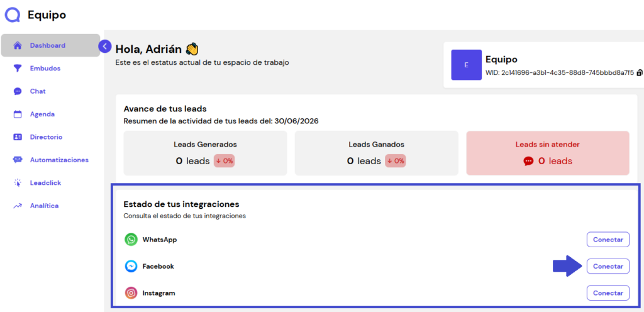The height and width of the screenshot is (312, 644).
Task: Click the WhatsApp logo icon
Action: click(131, 240)
